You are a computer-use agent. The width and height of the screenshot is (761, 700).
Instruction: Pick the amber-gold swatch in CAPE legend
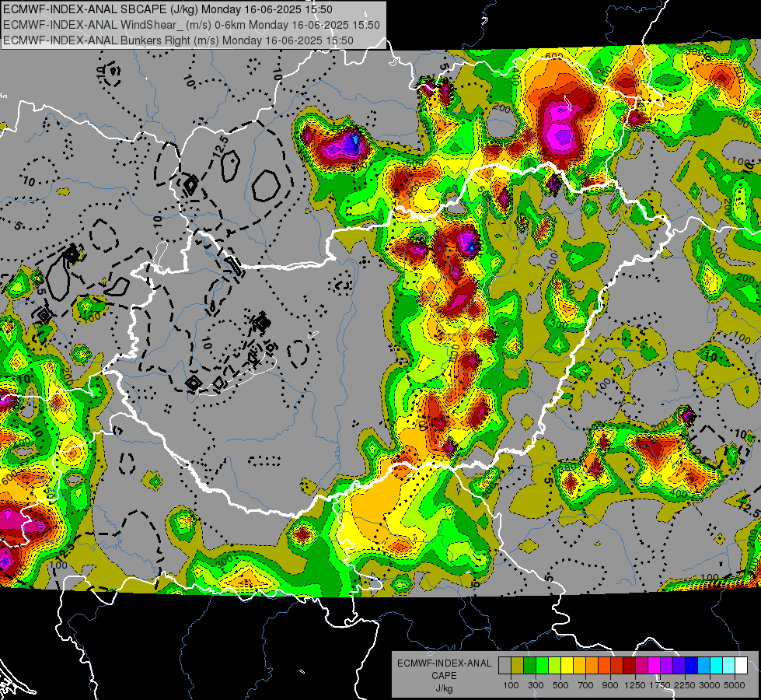pos(579,666)
